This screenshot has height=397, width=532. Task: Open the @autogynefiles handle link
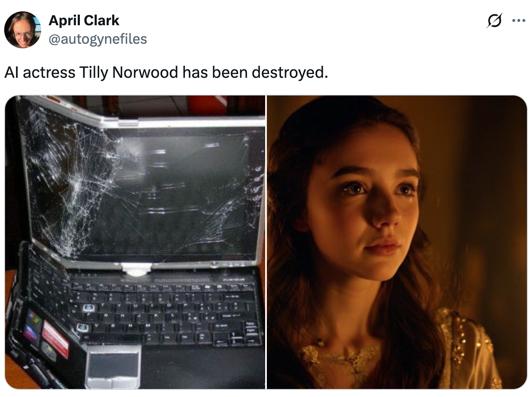(98, 39)
